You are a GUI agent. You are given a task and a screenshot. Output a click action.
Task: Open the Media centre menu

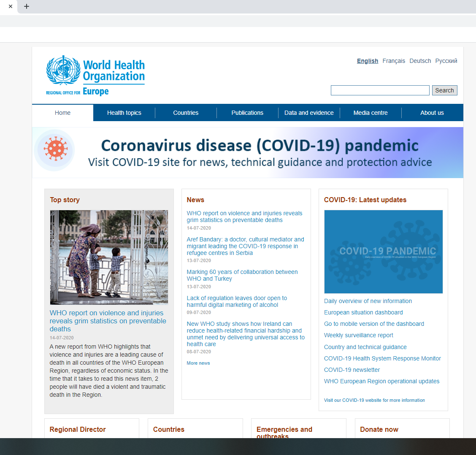(x=371, y=113)
